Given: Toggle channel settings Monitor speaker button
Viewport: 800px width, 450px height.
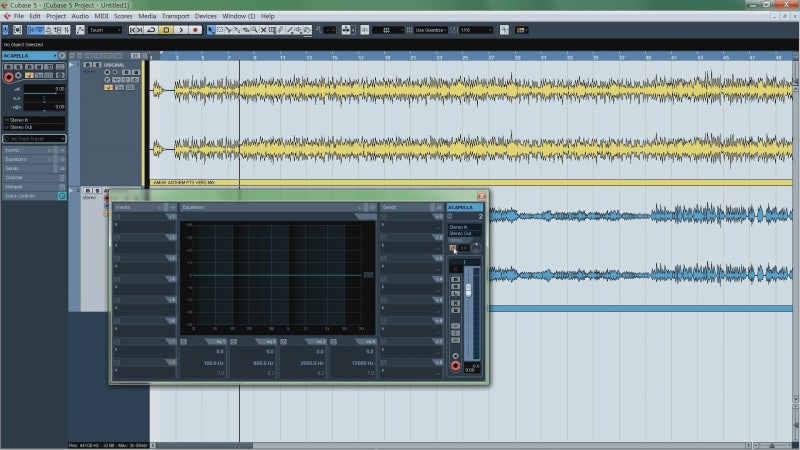Looking at the screenshot, I should coord(455,356).
